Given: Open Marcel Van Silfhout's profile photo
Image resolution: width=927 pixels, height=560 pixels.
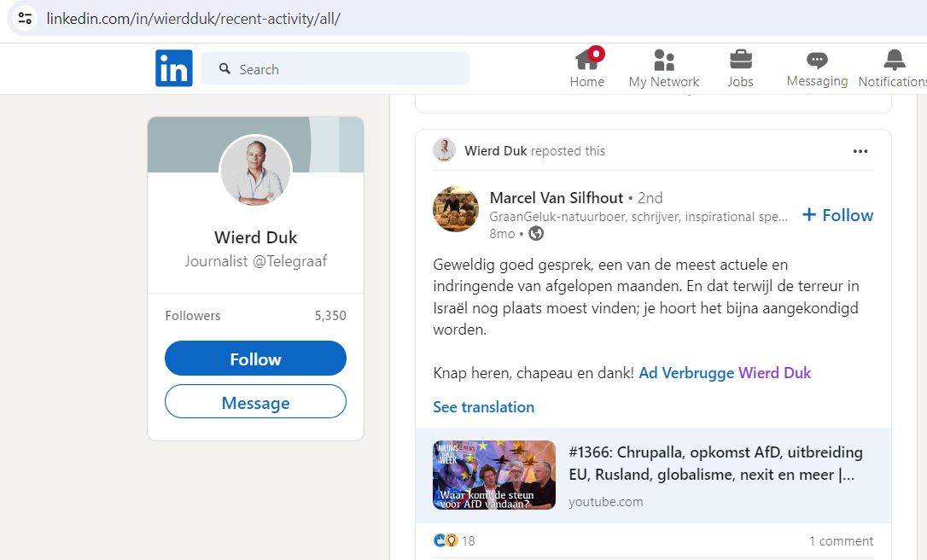Looking at the screenshot, I should point(455,209).
